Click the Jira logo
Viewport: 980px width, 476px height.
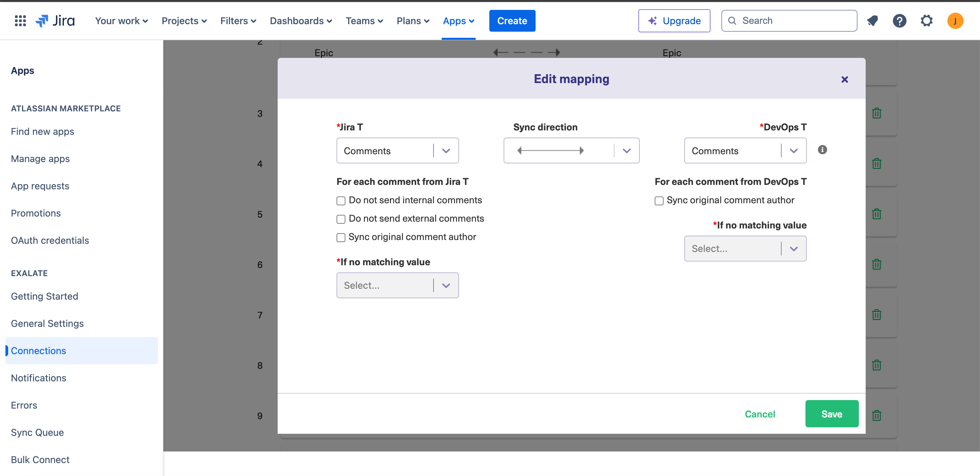55,20
